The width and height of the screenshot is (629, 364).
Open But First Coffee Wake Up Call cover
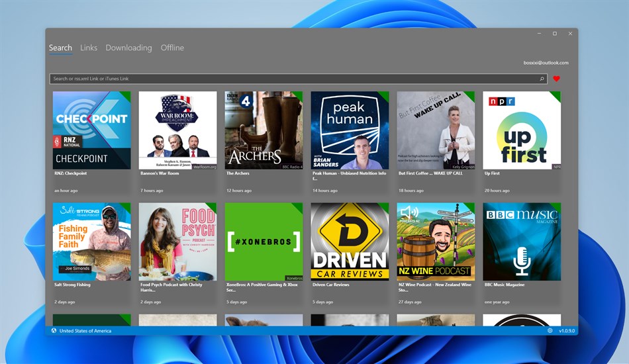point(436,130)
